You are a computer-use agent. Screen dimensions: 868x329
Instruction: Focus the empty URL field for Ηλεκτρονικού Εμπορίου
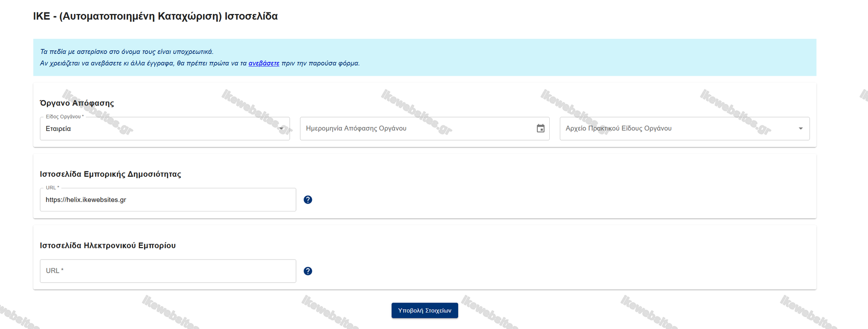point(168,271)
